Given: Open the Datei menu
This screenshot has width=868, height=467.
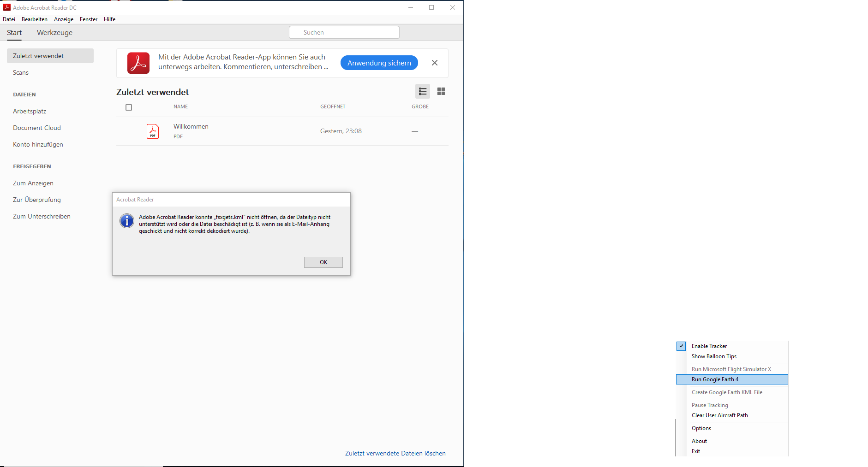Looking at the screenshot, I should click(9, 19).
